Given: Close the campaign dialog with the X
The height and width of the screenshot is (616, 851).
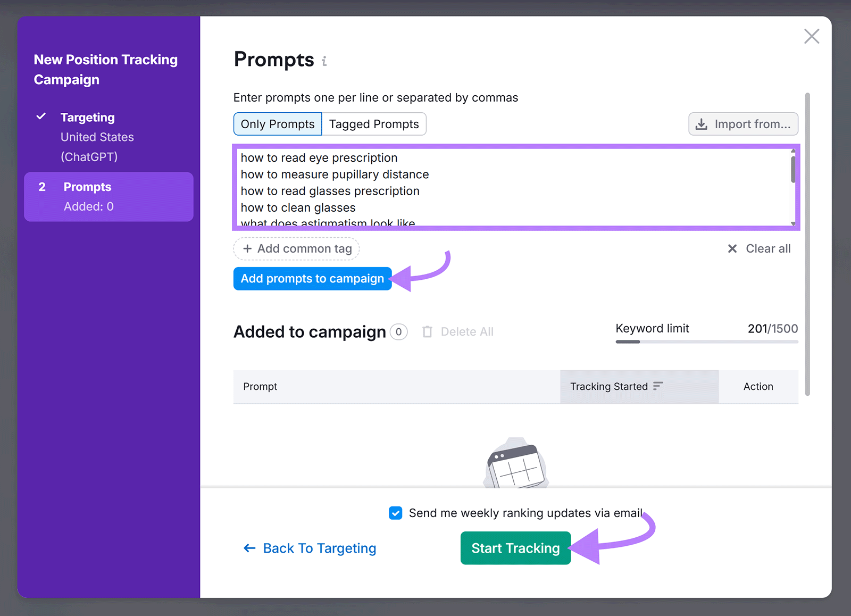Looking at the screenshot, I should 812,36.
